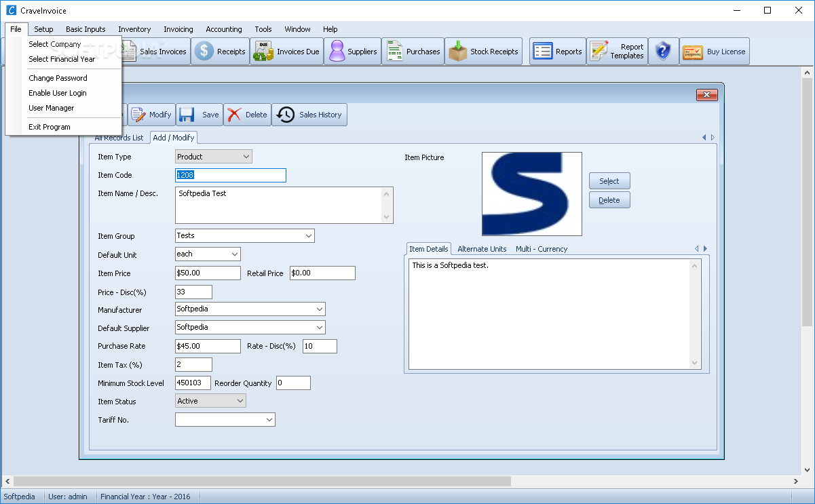Click the Purchase Rate field
This screenshot has width=815, height=504.
pyautogui.click(x=208, y=346)
